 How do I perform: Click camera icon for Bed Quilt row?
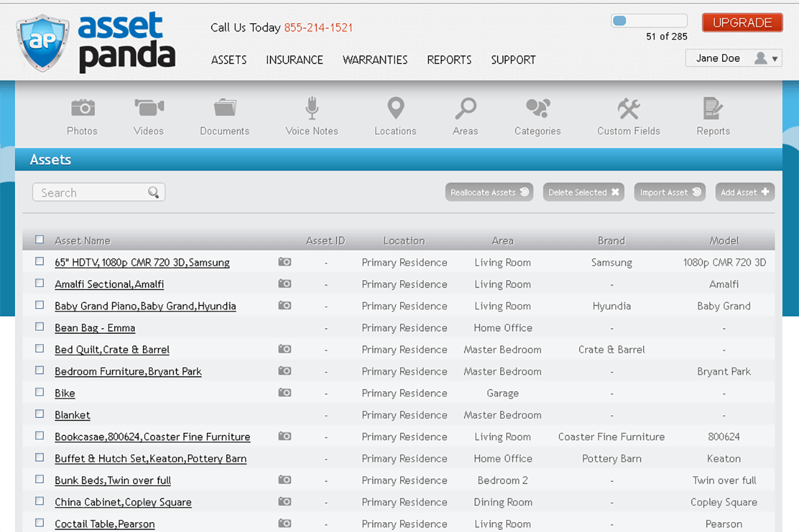(285, 349)
